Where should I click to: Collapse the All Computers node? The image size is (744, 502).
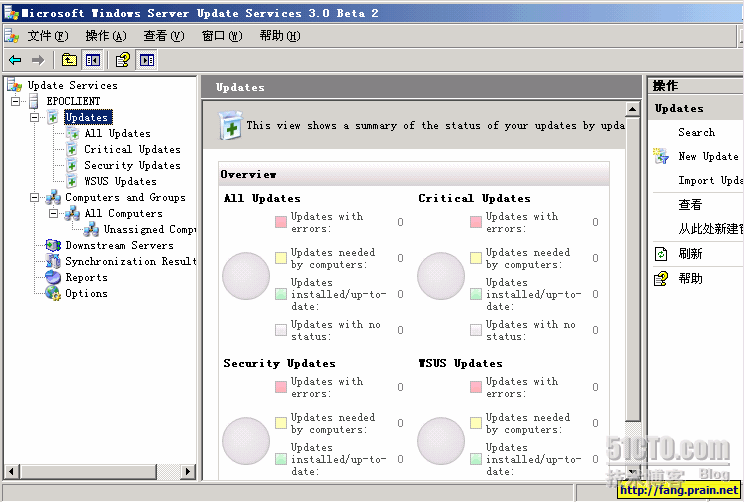click(x=54, y=214)
